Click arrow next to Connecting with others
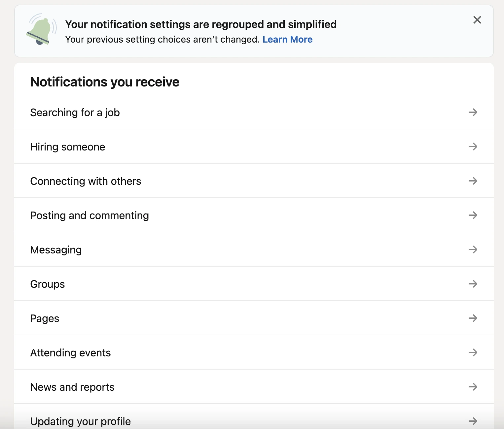504x429 pixels. click(x=473, y=181)
